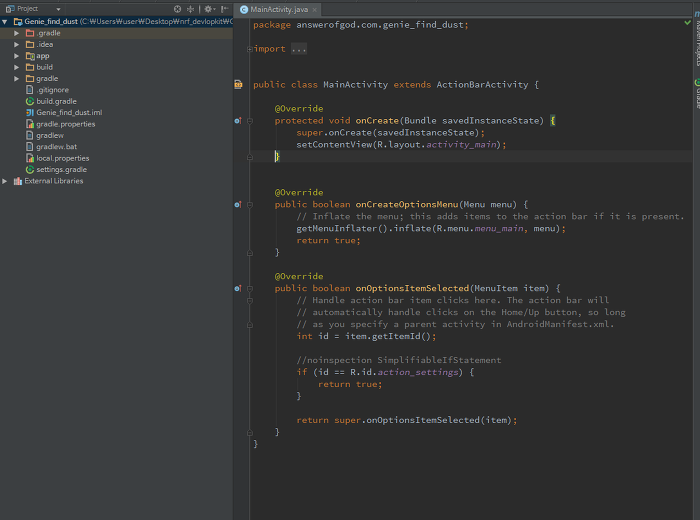The width and height of the screenshot is (700, 520).
Task: Click the gutter icon next to MainActivity class
Action: pos(238,85)
